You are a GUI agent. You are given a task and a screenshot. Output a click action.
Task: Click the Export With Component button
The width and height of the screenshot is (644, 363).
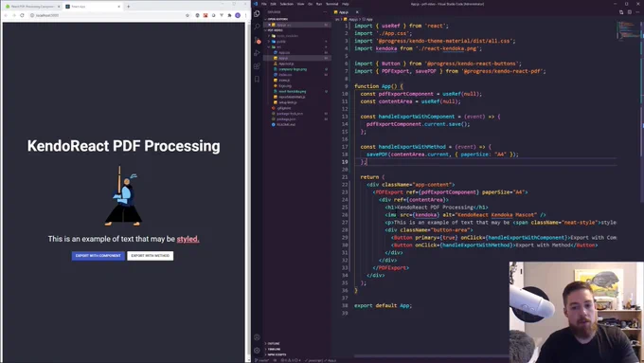pos(98,256)
